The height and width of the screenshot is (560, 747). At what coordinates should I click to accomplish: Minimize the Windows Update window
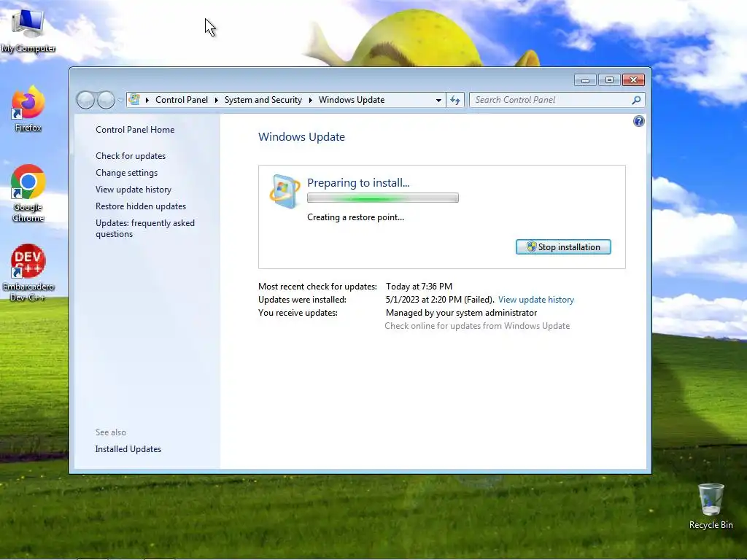coord(585,80)
